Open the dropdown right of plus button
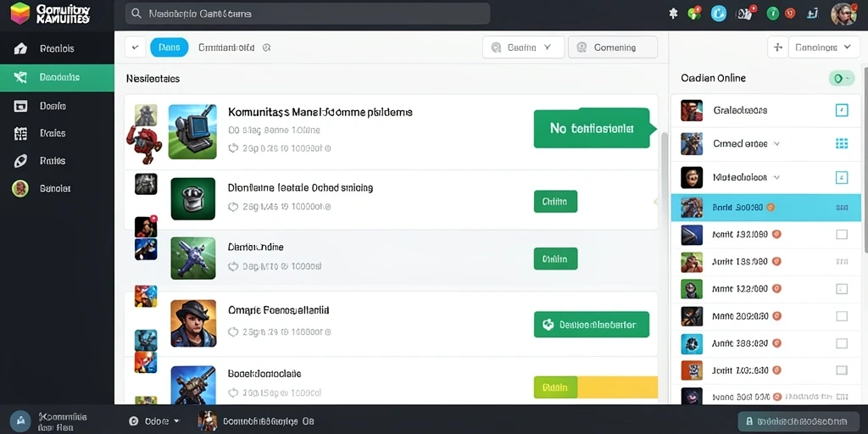This screenshot has height=434, width=868. [823, 47]
